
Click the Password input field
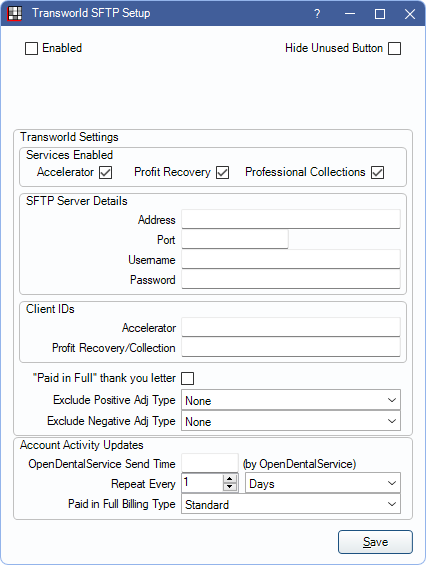[291, 280]
